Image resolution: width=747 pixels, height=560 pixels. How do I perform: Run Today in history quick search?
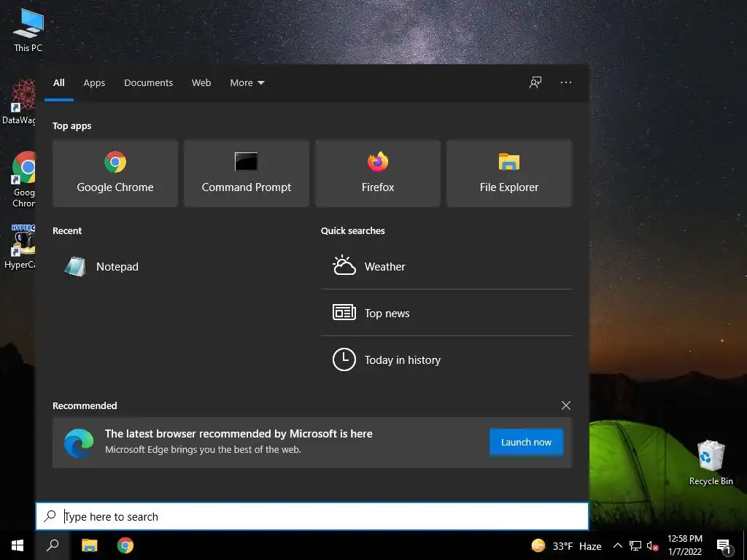coord(446,359)
